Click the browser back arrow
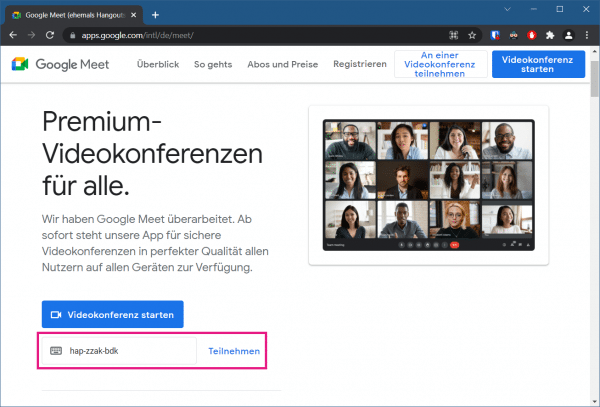This screenshot has height=407, width=600. click(x=13, y=35)
